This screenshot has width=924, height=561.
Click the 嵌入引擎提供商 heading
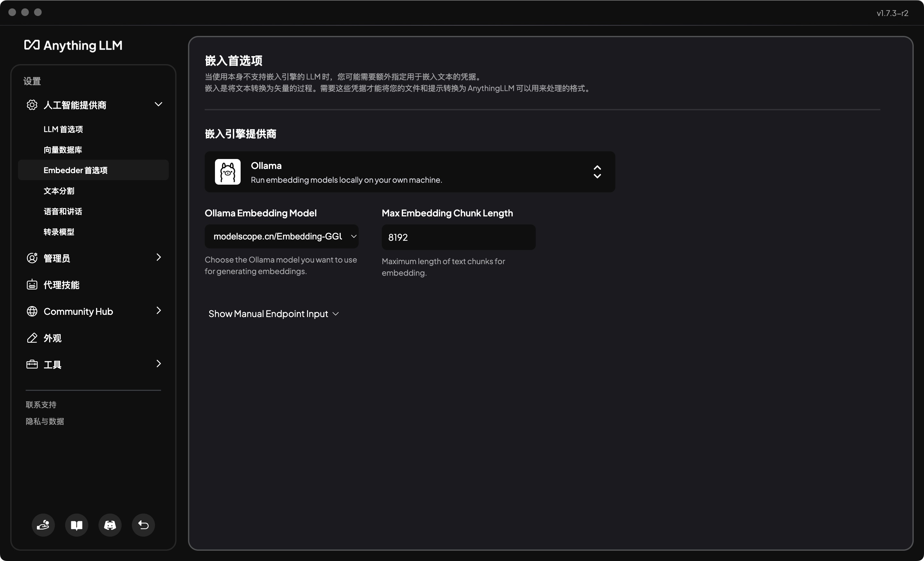240,134
